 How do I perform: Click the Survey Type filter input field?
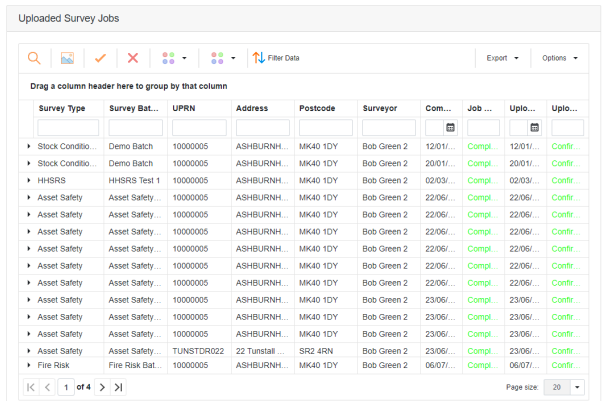pyautogui.click(x=68, y=128)
